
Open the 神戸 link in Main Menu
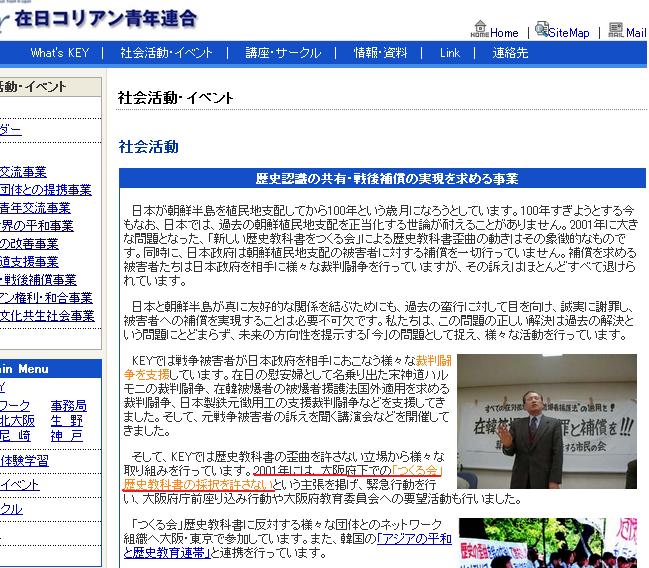[67, 436]
